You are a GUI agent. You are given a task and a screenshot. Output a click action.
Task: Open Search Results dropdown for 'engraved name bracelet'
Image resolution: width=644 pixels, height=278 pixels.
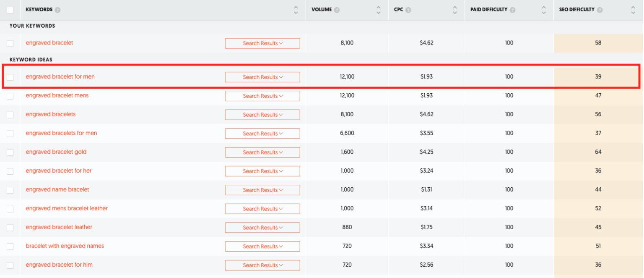(262, 190)
